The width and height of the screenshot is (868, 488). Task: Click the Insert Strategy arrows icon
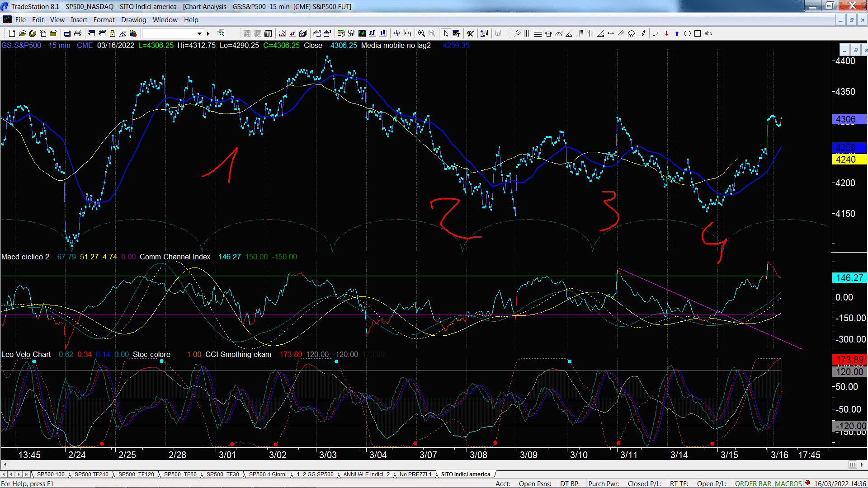click(x=292, y=33)
